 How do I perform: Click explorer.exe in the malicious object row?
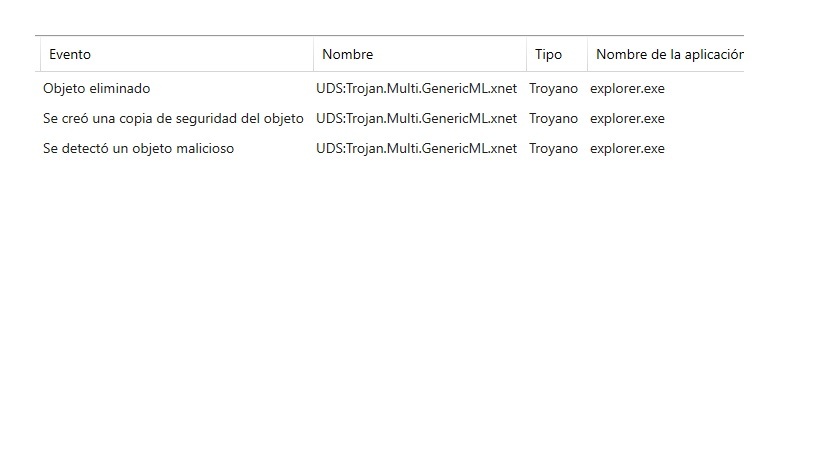click(x=627, y=149)
